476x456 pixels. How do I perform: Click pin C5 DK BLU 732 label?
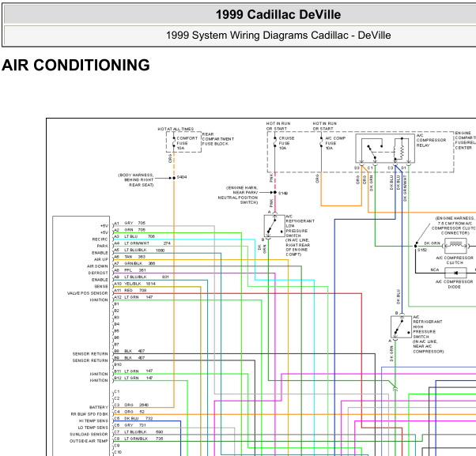tap(134, 418)
